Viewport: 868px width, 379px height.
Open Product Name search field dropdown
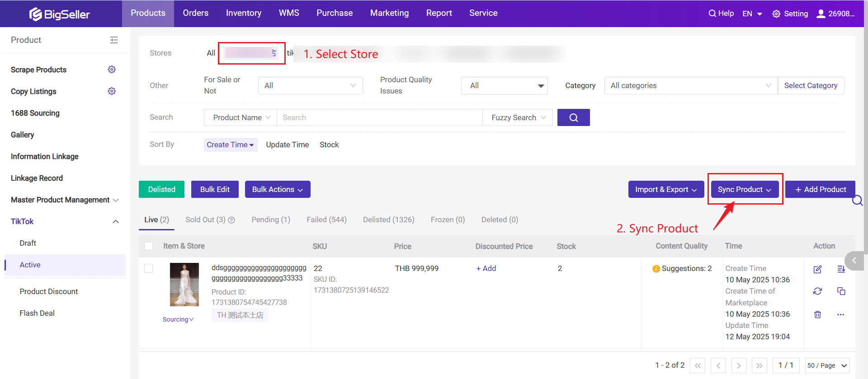[240, 117]
